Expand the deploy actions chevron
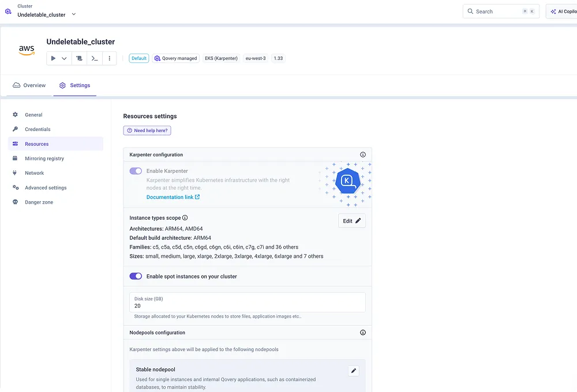The width and height of the screenshot is (577, 392). (x=64, y=58)
